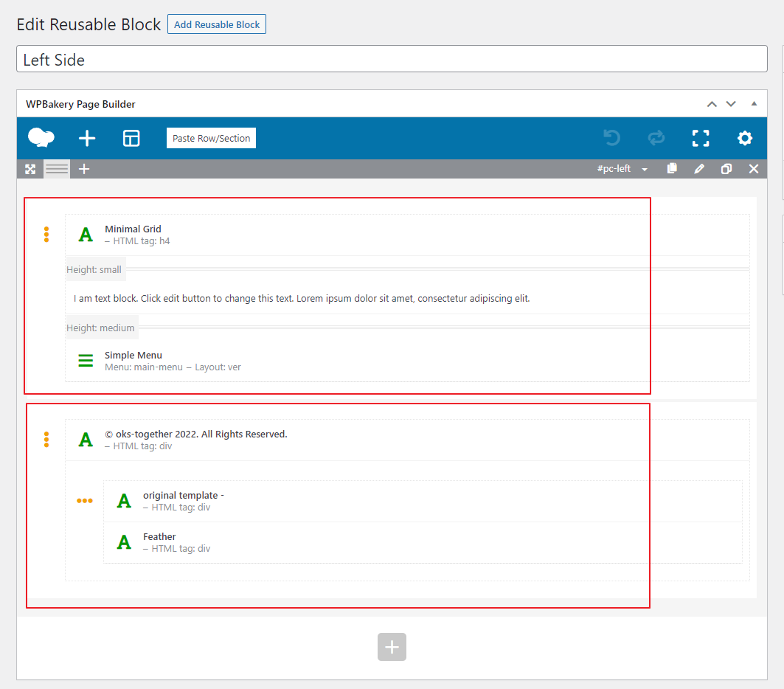Image resolution: width=784 pixels, height=689 pixels.
Task: Toggle row collapse arrow near #pc-left
Action: pyautogui.click(x=645, y=170)
